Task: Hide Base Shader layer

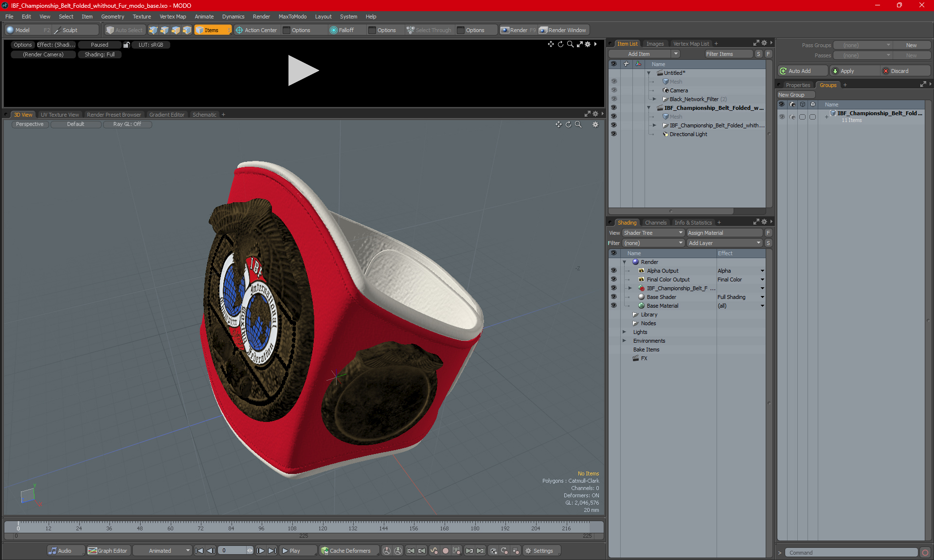Action: 614,297
